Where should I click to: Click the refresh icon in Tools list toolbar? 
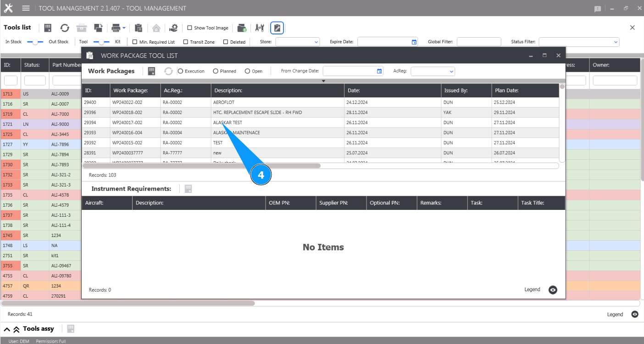tap(65, 28)
